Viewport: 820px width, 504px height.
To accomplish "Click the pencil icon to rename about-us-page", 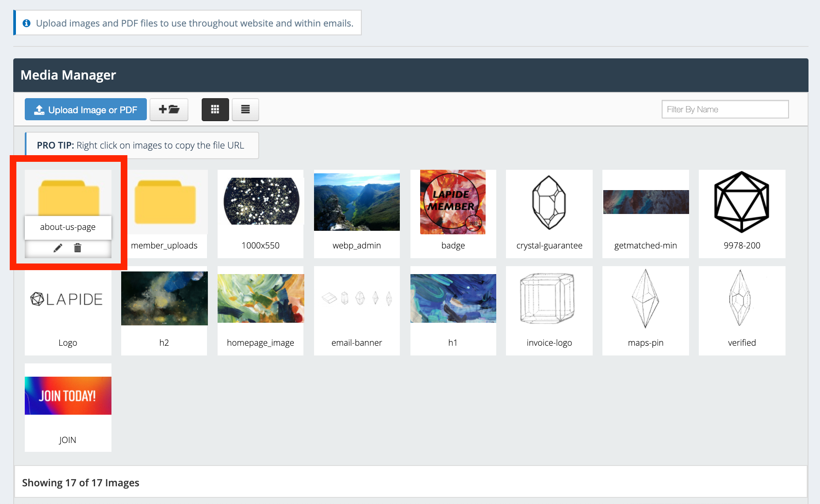I will (57, 248).
